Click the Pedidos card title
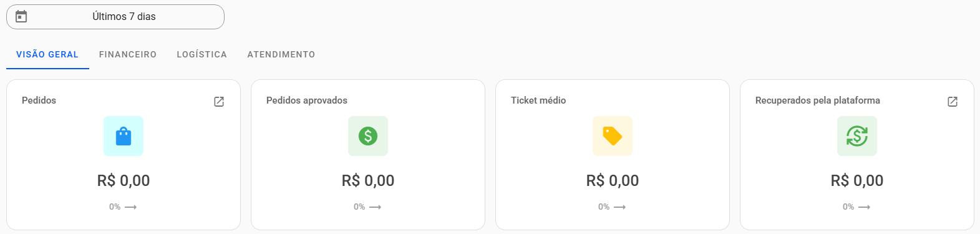 tap(39, 100)
